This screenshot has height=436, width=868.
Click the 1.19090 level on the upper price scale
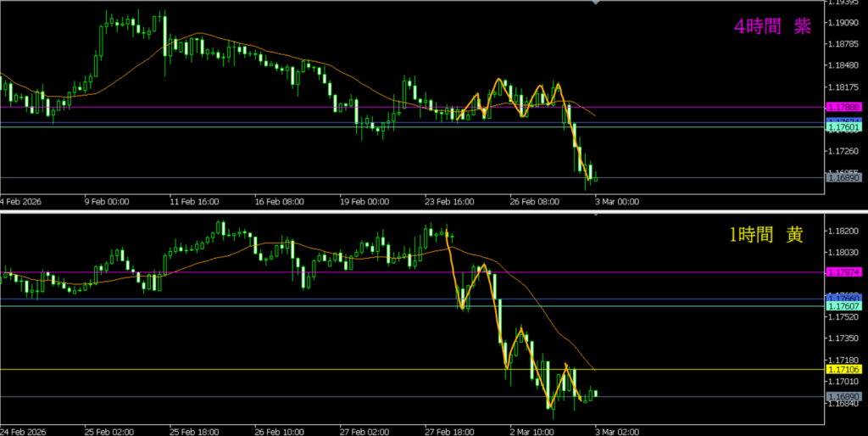[x=843, y=22]
